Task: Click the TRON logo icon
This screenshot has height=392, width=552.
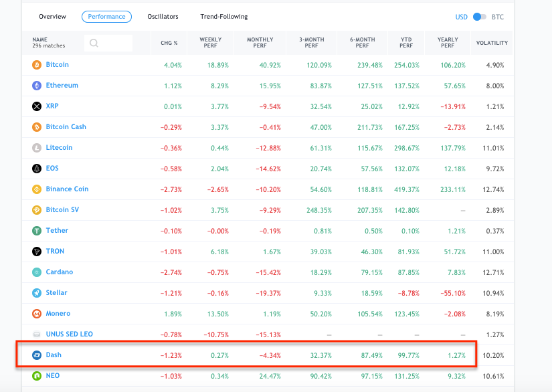Action: point(37,252)
